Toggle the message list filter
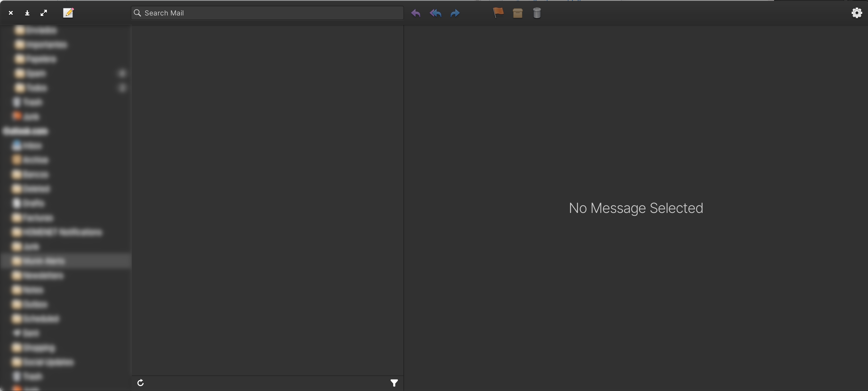The width and height of the screenshot is (868, 391). tap(394, 382)
